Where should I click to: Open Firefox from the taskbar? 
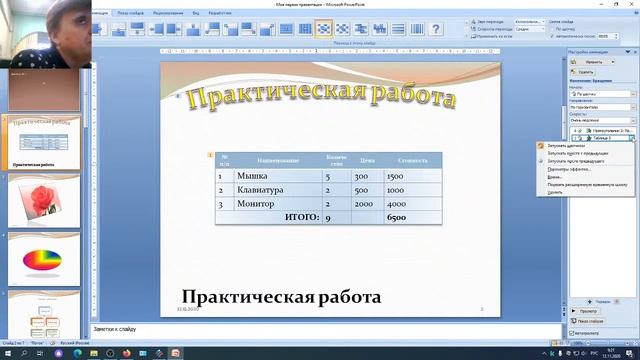pos(127,353)
